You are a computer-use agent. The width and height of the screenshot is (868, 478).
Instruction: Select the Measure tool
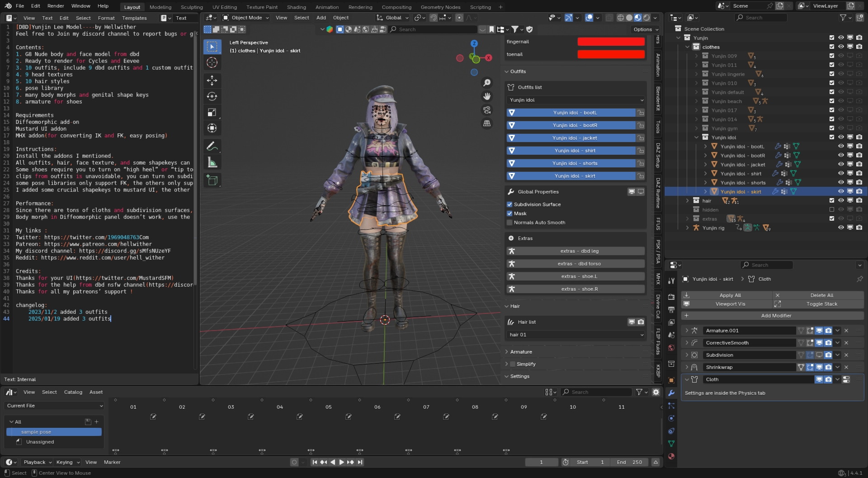[x=212, y=162]
